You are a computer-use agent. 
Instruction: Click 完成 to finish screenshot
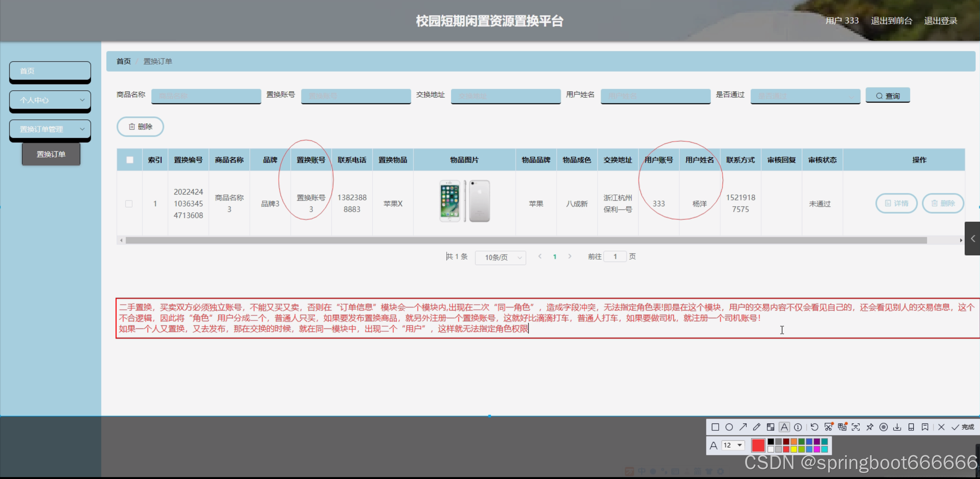[963, 427]
